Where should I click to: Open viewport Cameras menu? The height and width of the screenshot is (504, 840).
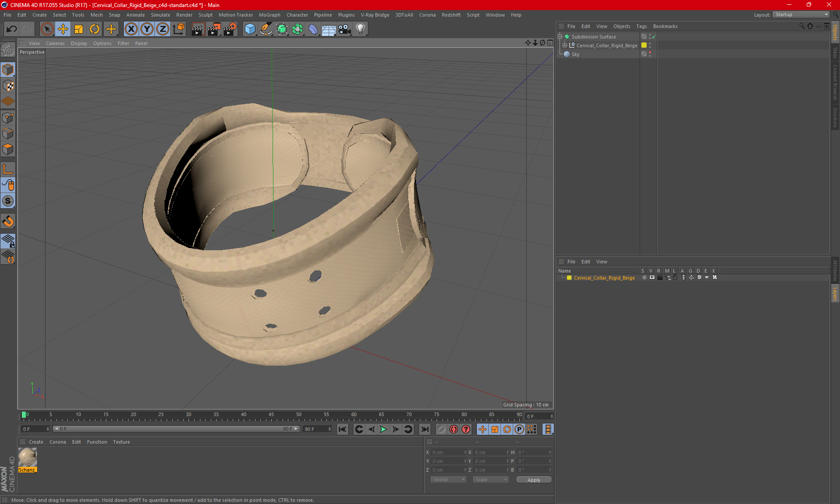(x=55, y=43)
